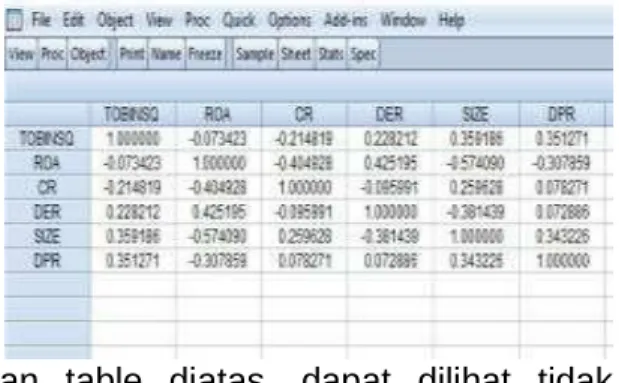619x383 pixels.
Task: Click cell -0.381439 in DER row
Action: (476, 212)
